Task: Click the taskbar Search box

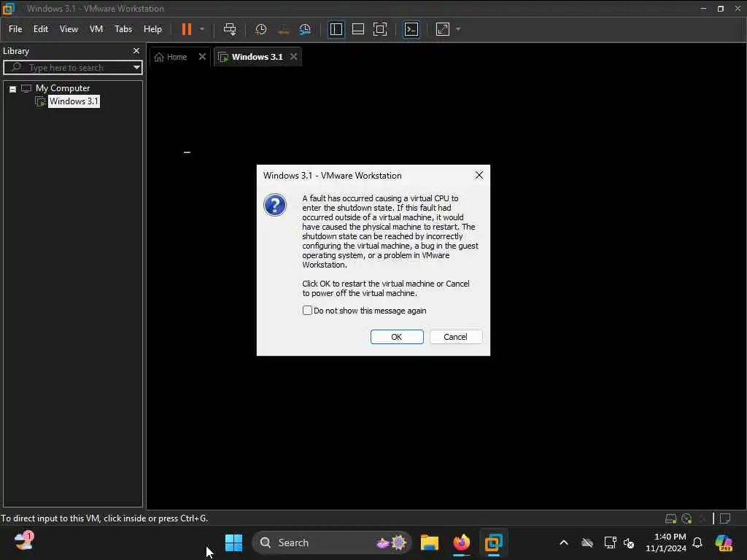Action: (x=332, y=542)
